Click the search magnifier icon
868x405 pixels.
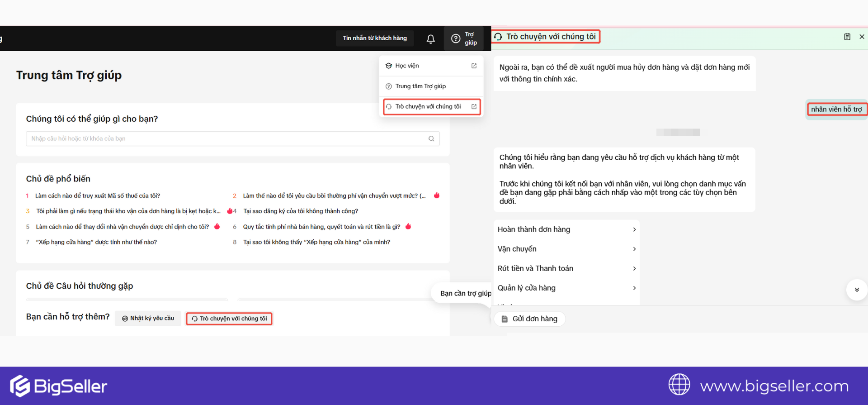coord(431,139)
